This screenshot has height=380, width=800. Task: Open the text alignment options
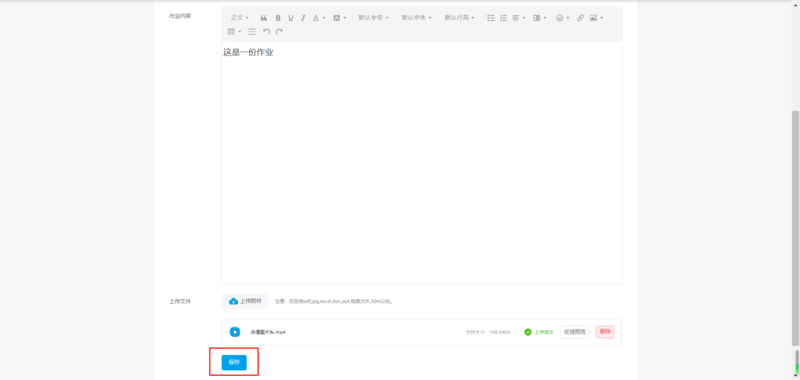518,18
